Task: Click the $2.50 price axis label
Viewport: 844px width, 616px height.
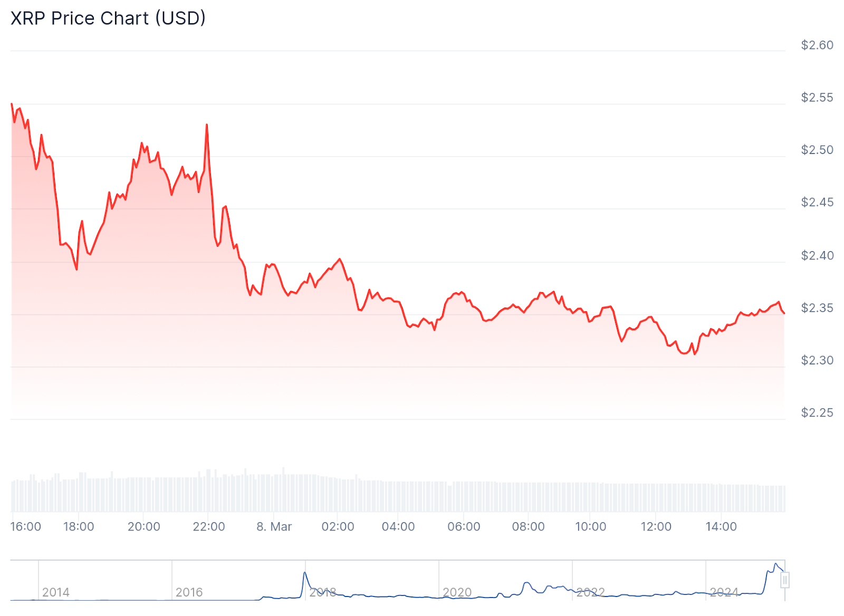Action: point(817,150)
